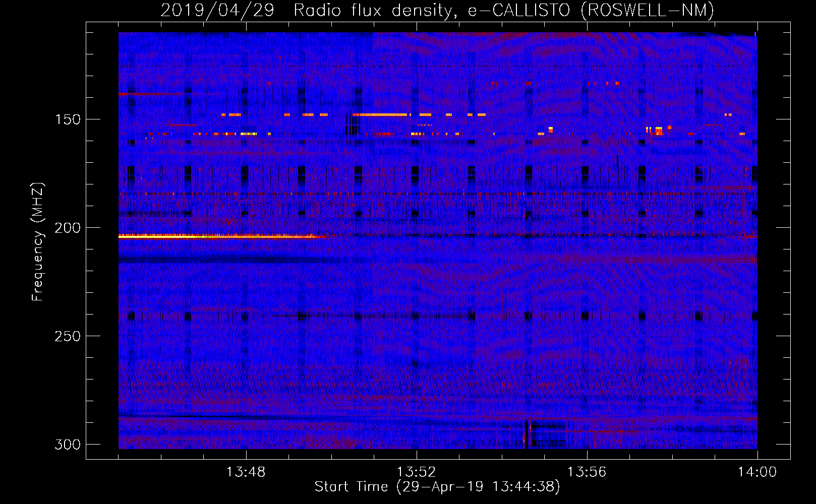Click the plot title text with date 2019/04/29
The width and height of the screenshot is (816, 504).
coord(437,10)
